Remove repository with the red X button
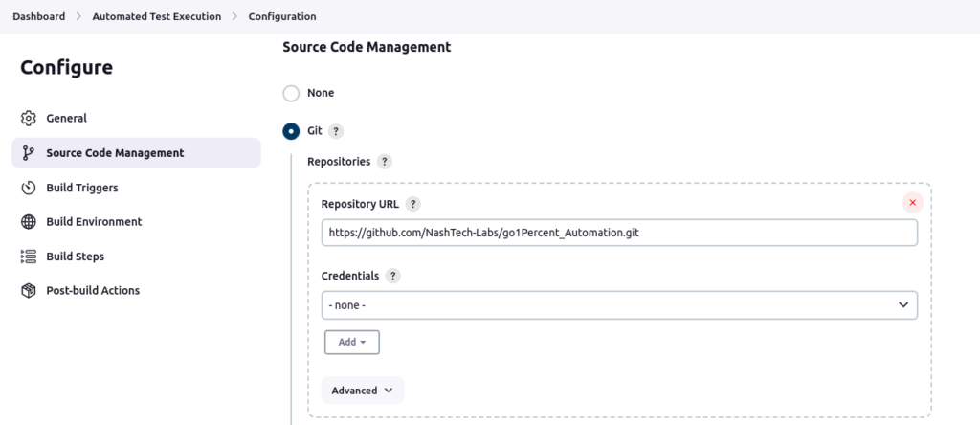980x425 pixels. coord(912,203)
